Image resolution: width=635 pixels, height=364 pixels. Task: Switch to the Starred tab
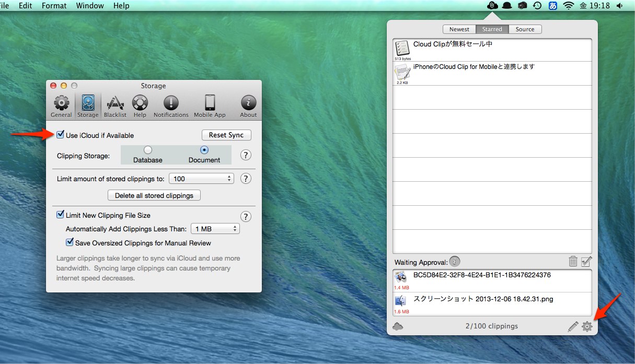pos(492,29)
